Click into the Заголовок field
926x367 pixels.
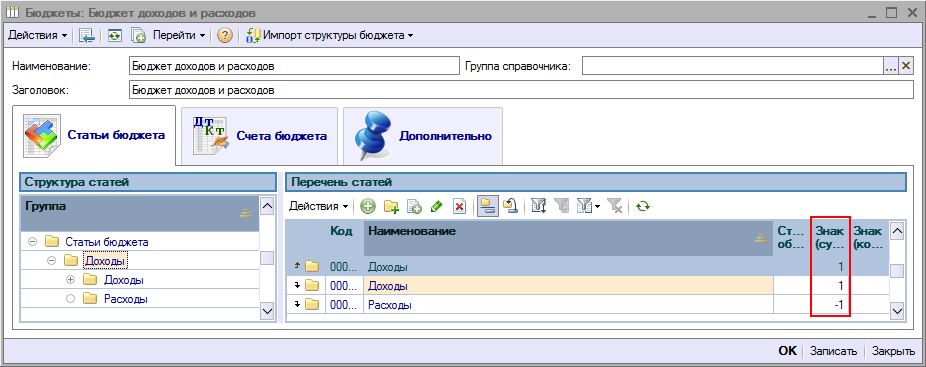click(521, 90)
